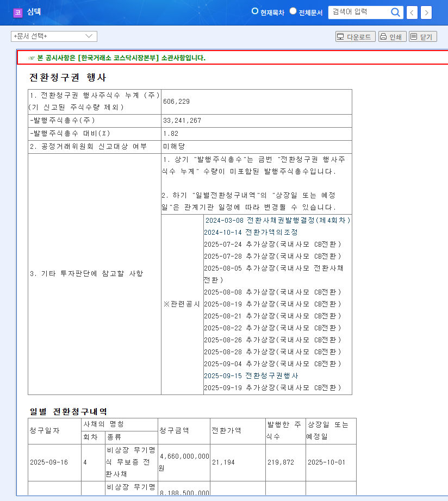Click 2025-08-05 추가상장 entry

pos(273,274)
